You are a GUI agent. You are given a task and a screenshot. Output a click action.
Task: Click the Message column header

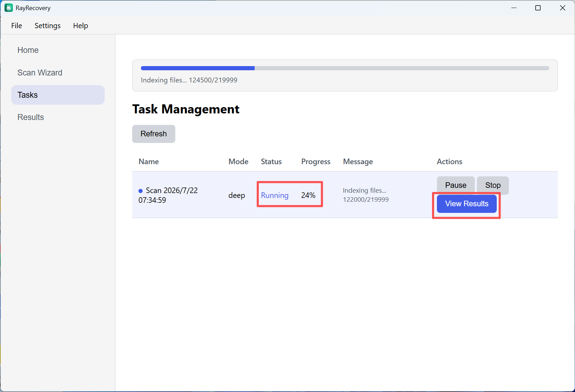point(358,162)
